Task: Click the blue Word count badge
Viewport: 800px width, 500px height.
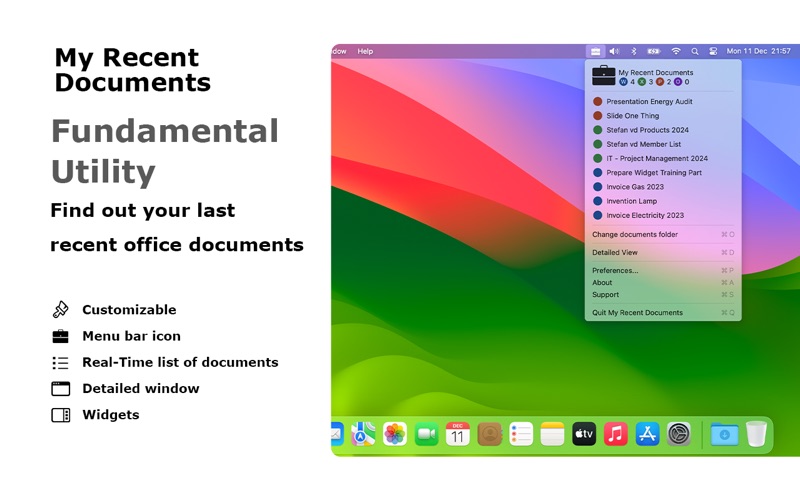Action: [623, 82]
